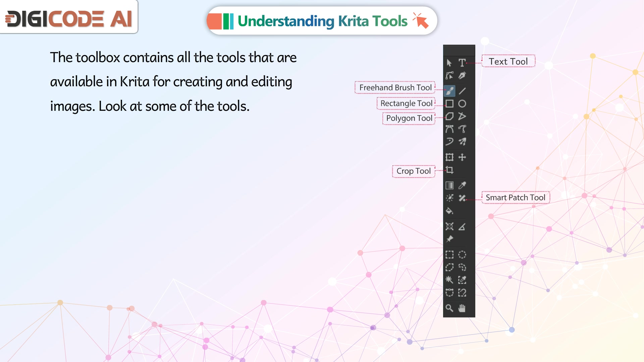This screenshot has height=362, width=644.
Task: Pick the Polygon tool icon
Action: [449, 116]
